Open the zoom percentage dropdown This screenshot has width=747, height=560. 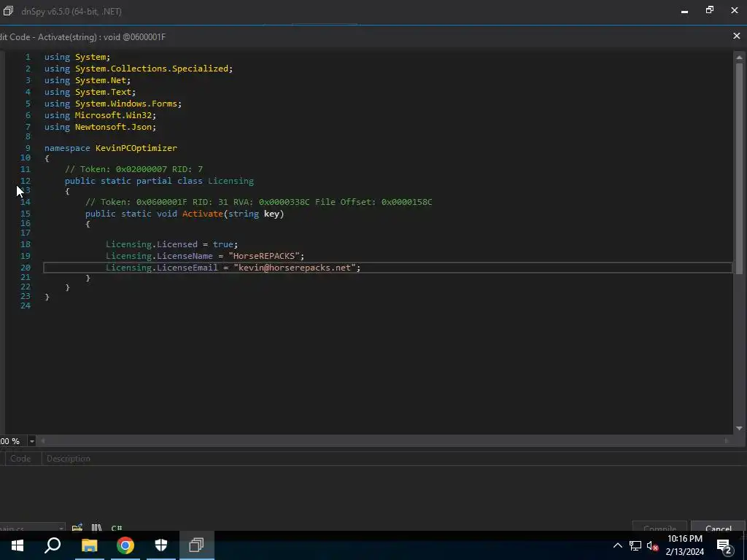[32, 441]
